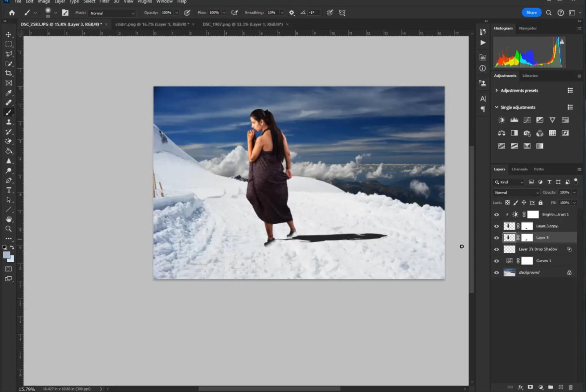The width and height of the screenshot is (586, 392).
Task: Click the add layer style fx icon
Action: click(520, 387)
